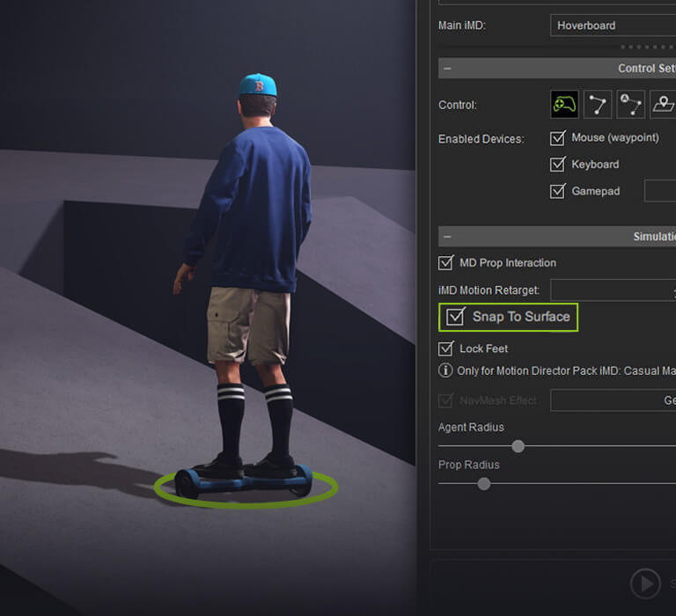Image resolution: width=676 pixels, height=616 pixels.
Task: Toggle the Lock Feet checkbox
Action: coord(445,348)
